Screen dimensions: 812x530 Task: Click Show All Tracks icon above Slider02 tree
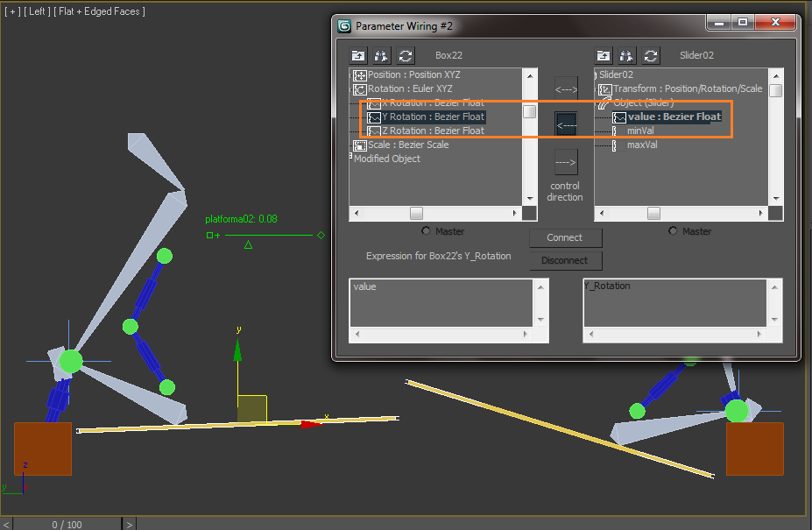[x=604, y=55]
